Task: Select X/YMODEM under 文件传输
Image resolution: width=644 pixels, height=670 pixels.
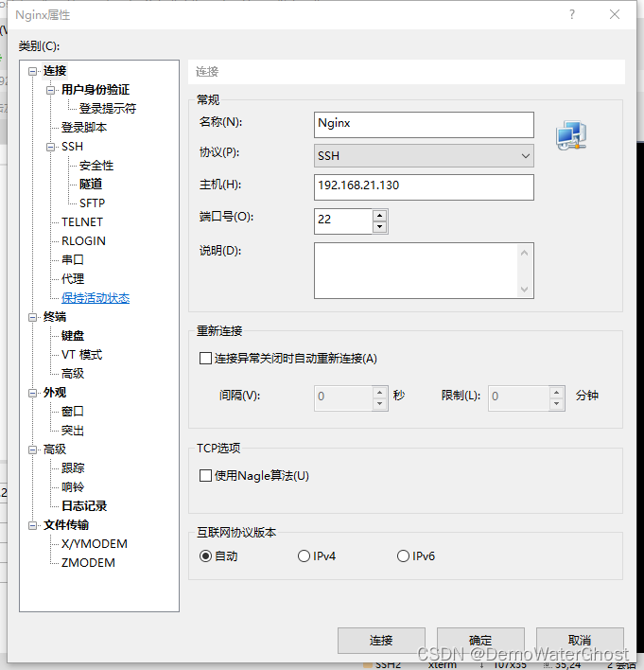Action: [95, 544]
